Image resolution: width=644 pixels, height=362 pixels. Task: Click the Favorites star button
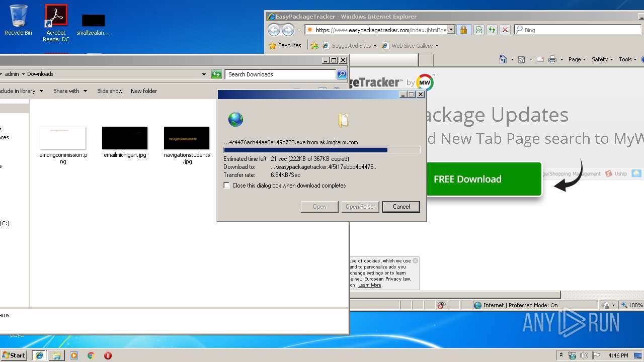(x=285, y=45)
